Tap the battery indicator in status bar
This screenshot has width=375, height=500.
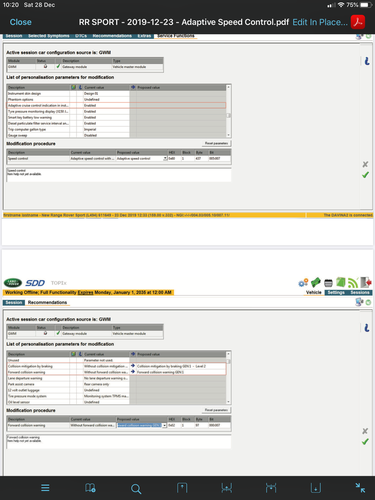click(x=366, y=5)
